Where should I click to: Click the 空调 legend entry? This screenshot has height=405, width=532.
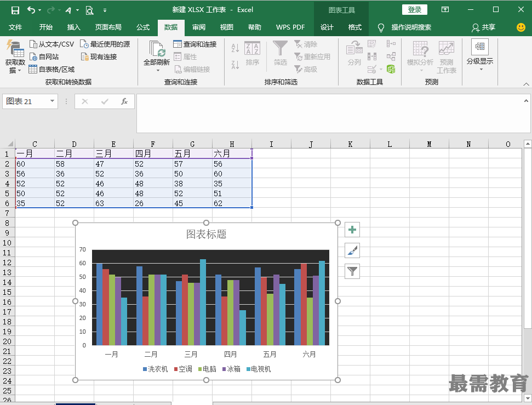183,369
